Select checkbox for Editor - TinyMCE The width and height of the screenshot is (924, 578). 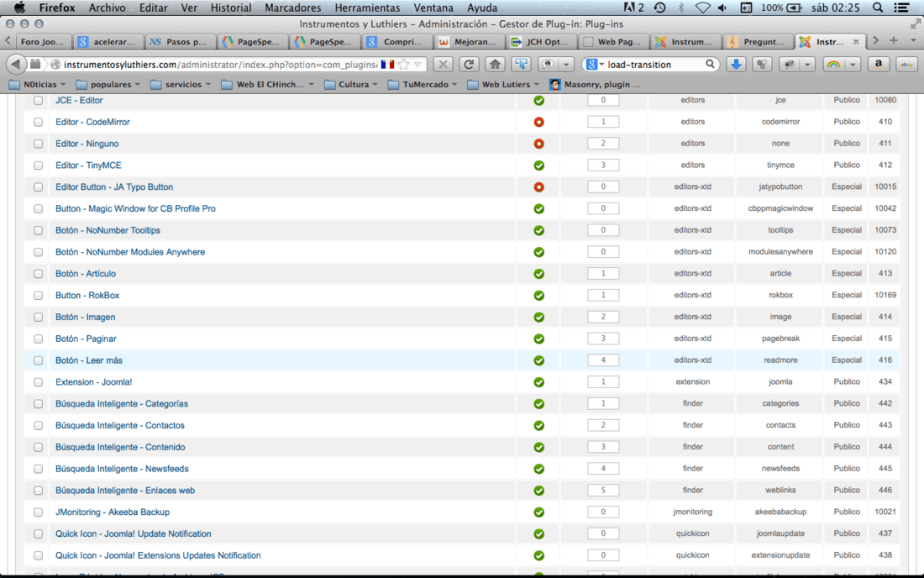coord(39,166)
